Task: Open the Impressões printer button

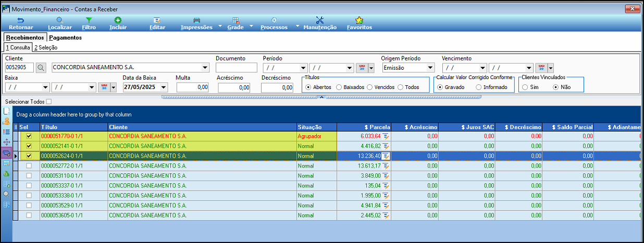Action: pyautogui.click(x=196, y=23)
